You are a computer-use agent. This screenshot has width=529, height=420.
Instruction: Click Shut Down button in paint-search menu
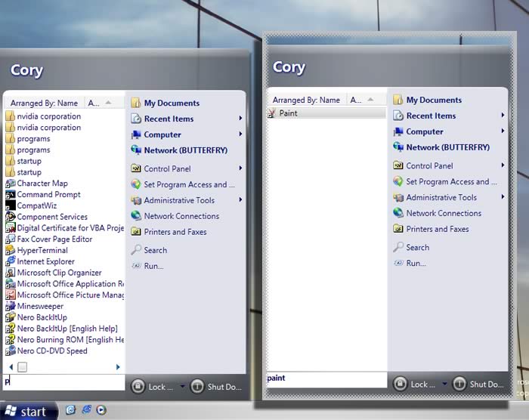point(478,384)
